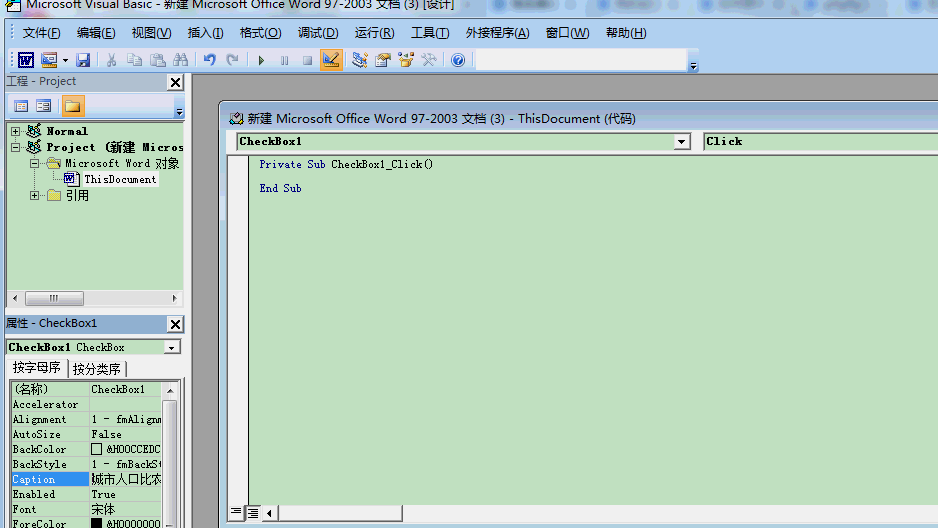The height and width of the screenshot is (528, 938).
Task: Open Object Browser toolbar icon
Action: tap(406, 60)
